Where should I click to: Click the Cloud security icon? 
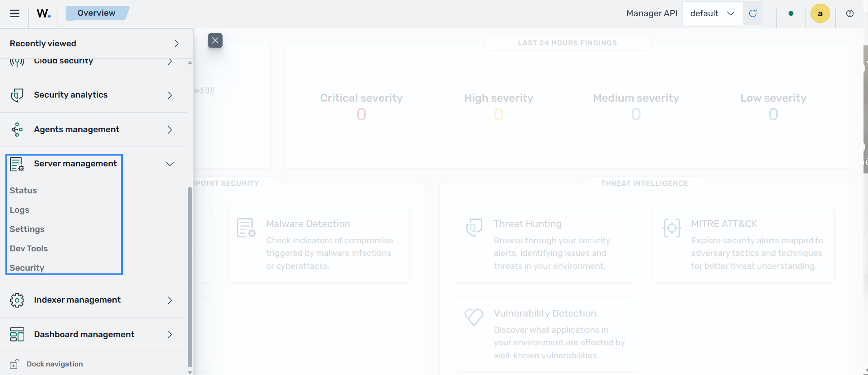point(17,62)
